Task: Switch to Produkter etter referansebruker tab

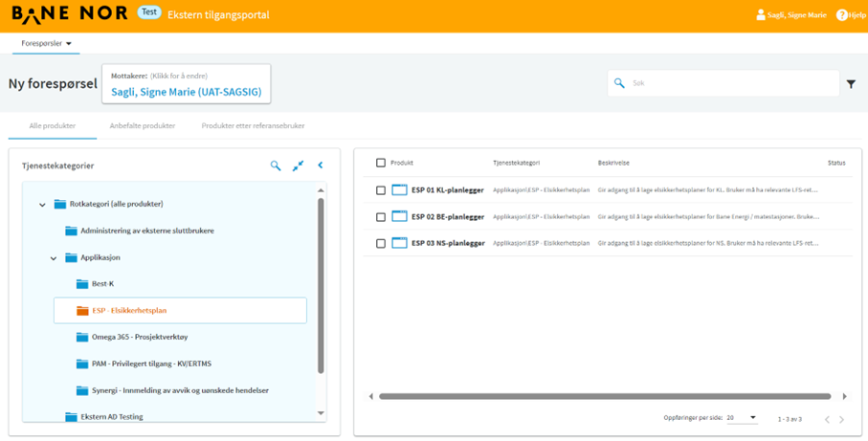Action: [x=253, y=125]
